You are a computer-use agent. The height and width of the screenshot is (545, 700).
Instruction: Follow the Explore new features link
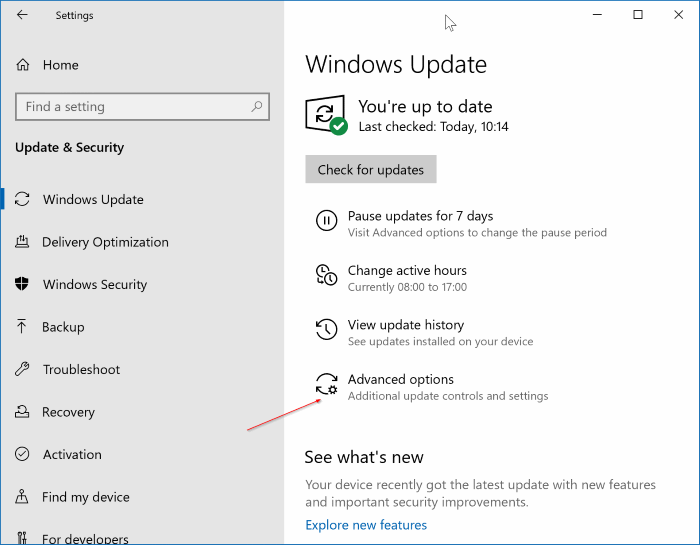point(366,525)
